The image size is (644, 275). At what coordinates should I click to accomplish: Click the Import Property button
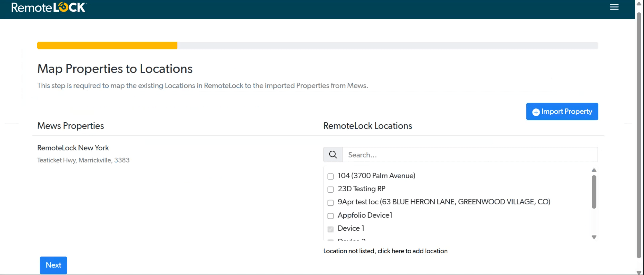pos(562,111)
